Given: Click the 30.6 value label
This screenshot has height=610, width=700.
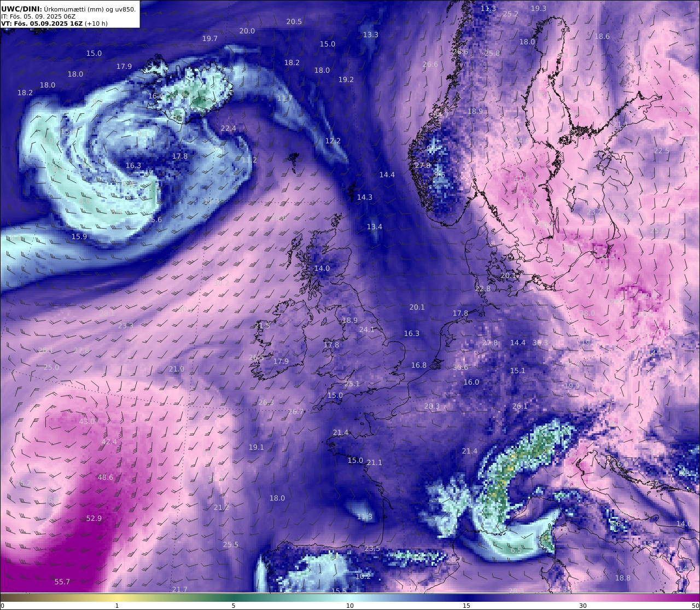Looking at the screenshot, I should tap(460, 367).
